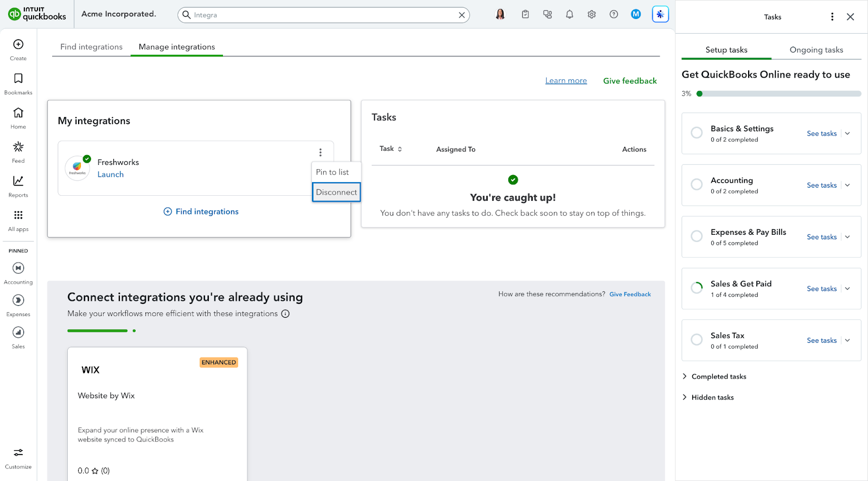Open settings gear
Image resolution: width=868 pixels, height=481 pixels.
pyautogui.click(x=592, y=15)
